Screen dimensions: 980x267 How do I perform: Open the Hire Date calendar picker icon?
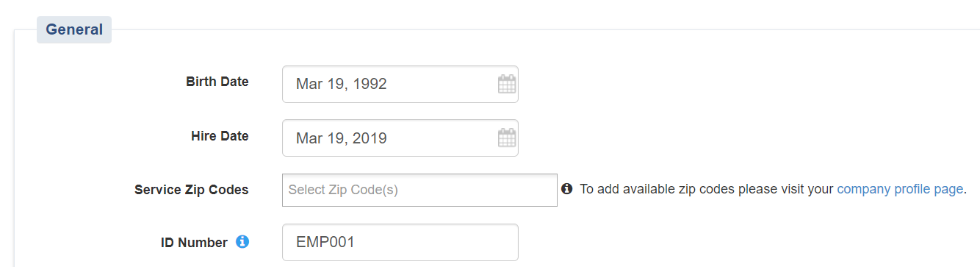point(507,138)
